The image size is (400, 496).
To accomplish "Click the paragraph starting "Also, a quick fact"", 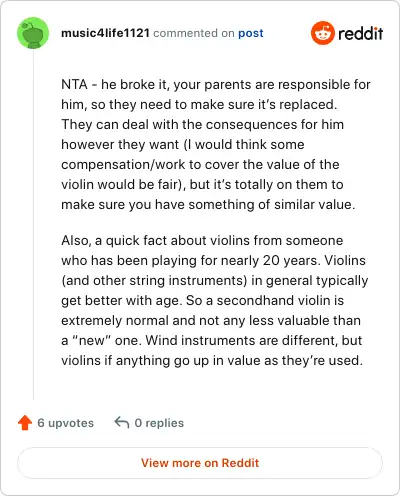I will pos(215,300).
